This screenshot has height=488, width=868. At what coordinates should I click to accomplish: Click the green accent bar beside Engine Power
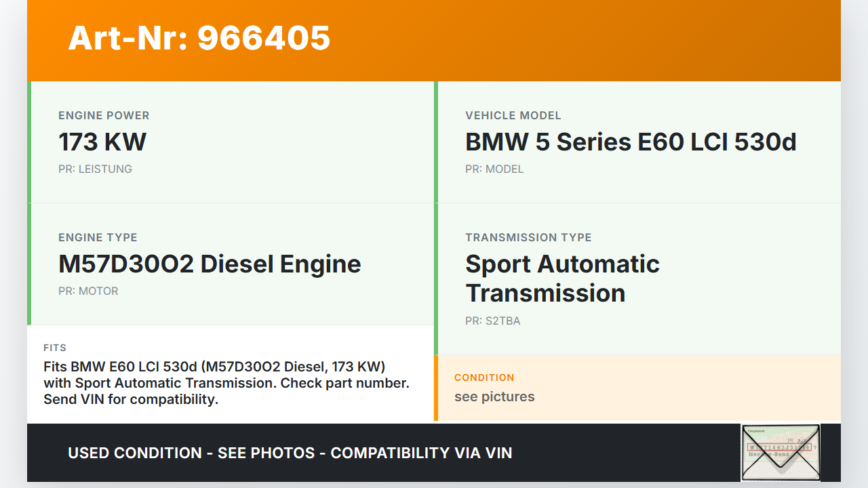click(x=29, y=142)
